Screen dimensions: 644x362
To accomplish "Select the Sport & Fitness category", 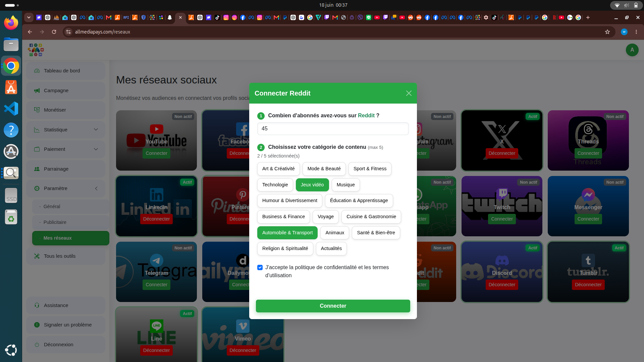I will tap(370, 169).
